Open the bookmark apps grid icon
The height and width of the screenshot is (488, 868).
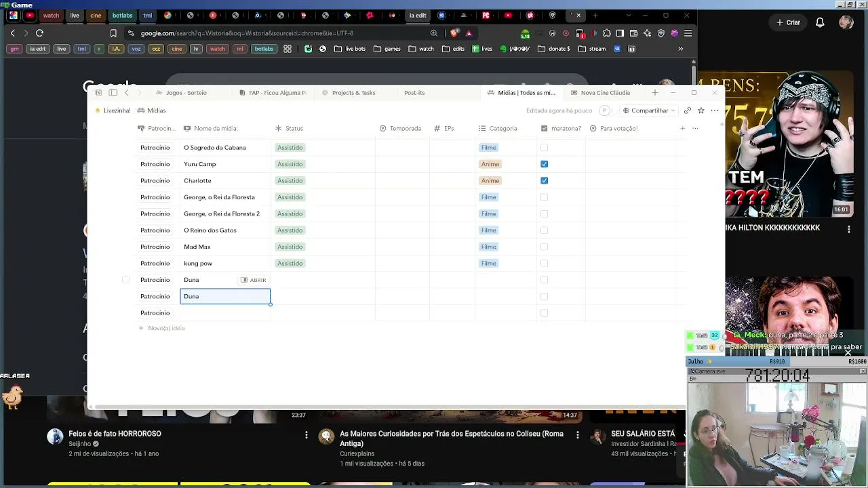[288, 49]
